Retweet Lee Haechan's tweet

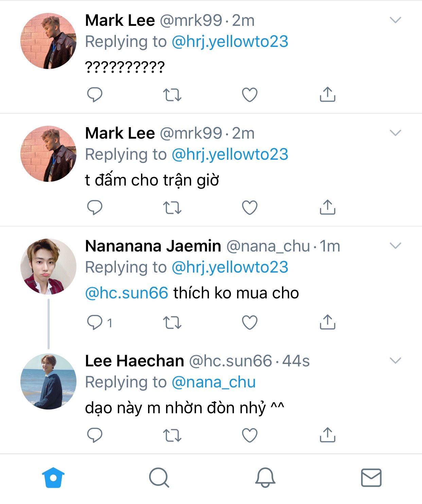click(172, 435)
